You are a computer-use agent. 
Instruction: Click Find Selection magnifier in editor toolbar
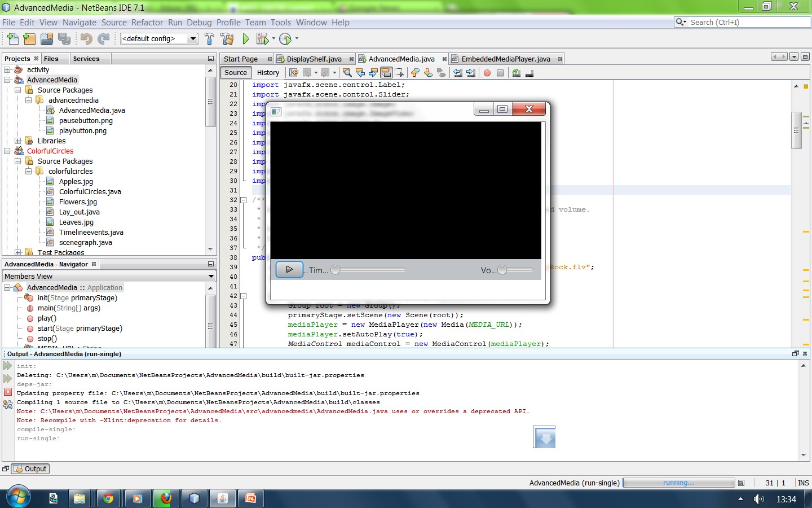[x=347, y=73]
